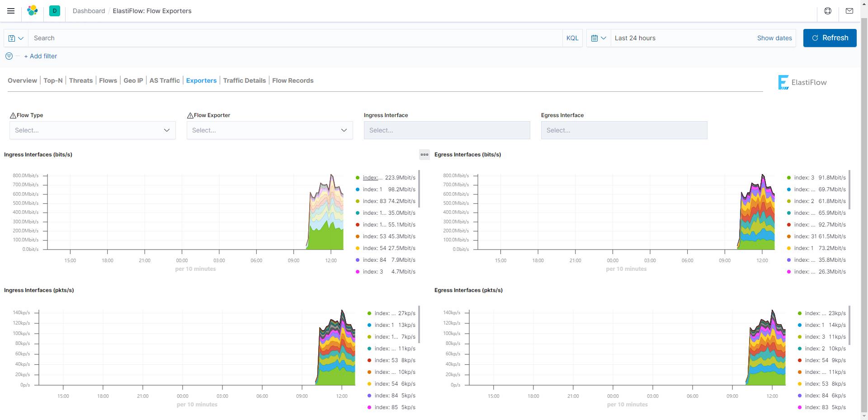Click the page vertical scrollbar

[x=864, y=216]
